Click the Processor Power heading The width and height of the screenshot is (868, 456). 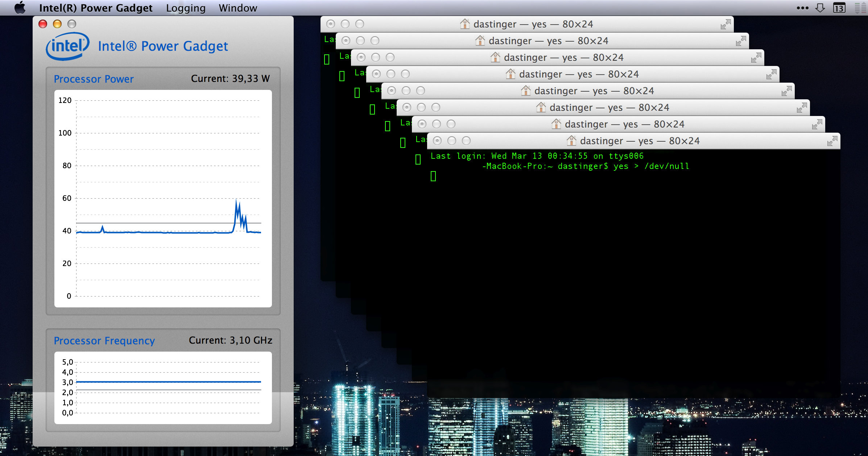[x=94, y=79]
